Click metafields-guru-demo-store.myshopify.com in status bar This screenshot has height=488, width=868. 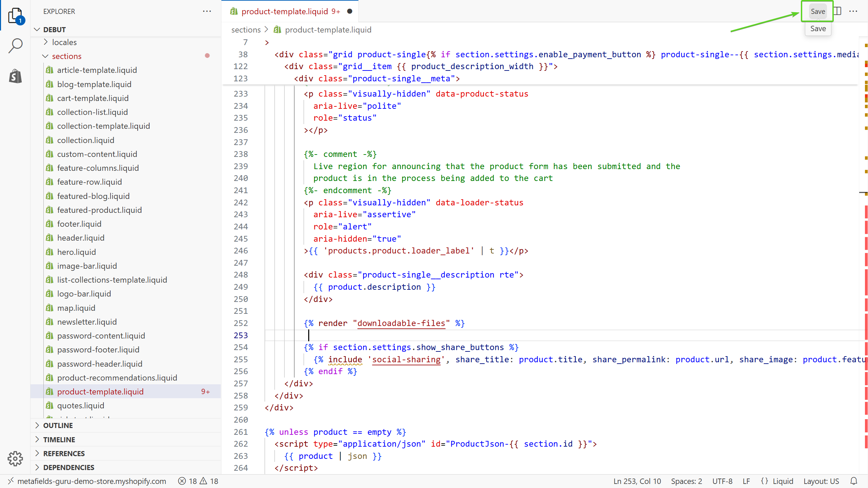[92, 481]
